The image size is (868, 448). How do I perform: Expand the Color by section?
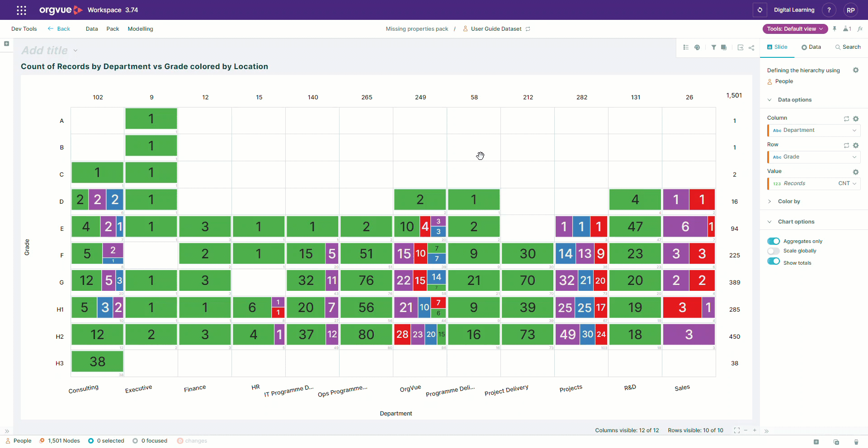788,201
